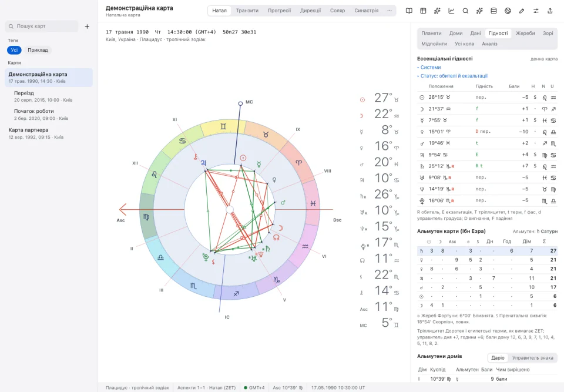Click the globe icon in the toolbar
564x392 pixels.
pos(508,11)
